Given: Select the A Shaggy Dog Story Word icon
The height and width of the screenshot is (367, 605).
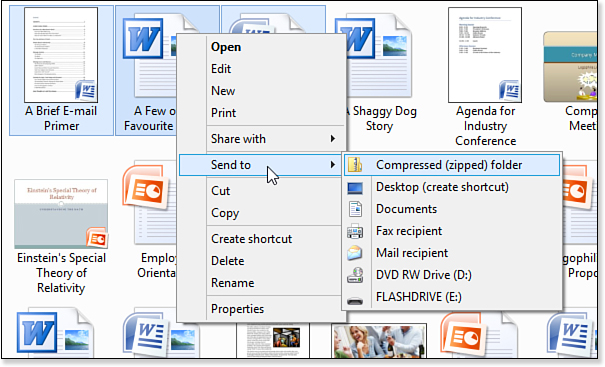Looking at the screenshot, I should 379,56.
